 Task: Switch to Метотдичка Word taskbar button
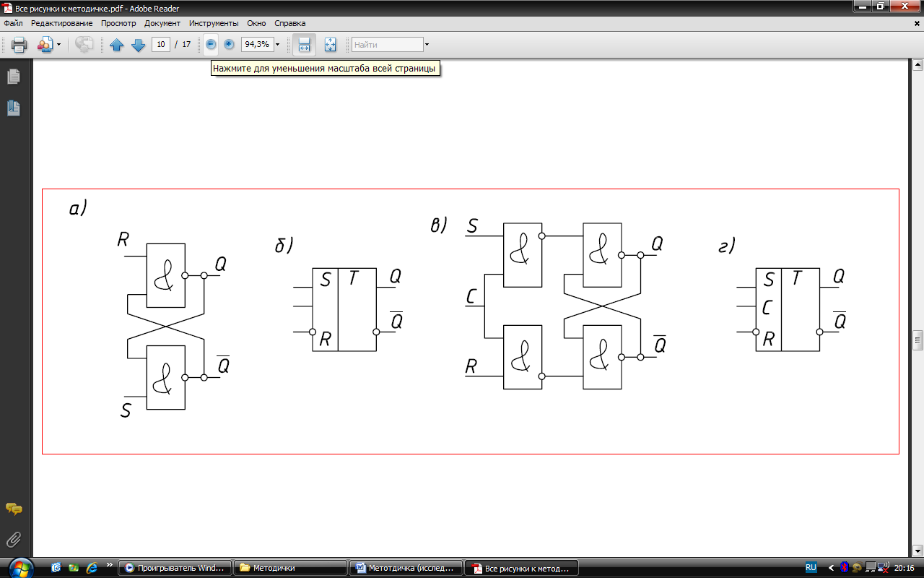pyautogui.click(x=405, y=568)
